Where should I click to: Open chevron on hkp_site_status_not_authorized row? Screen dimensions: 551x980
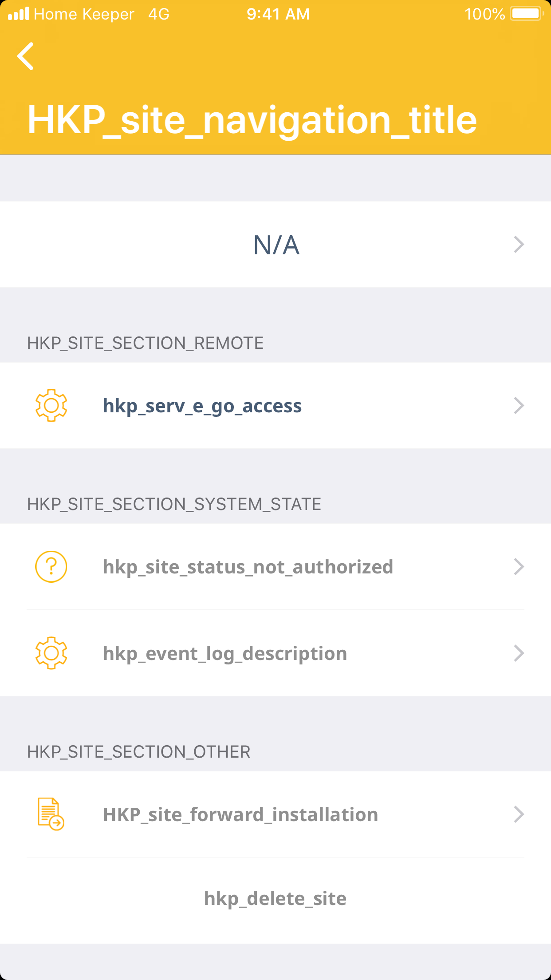pos(519,567)
